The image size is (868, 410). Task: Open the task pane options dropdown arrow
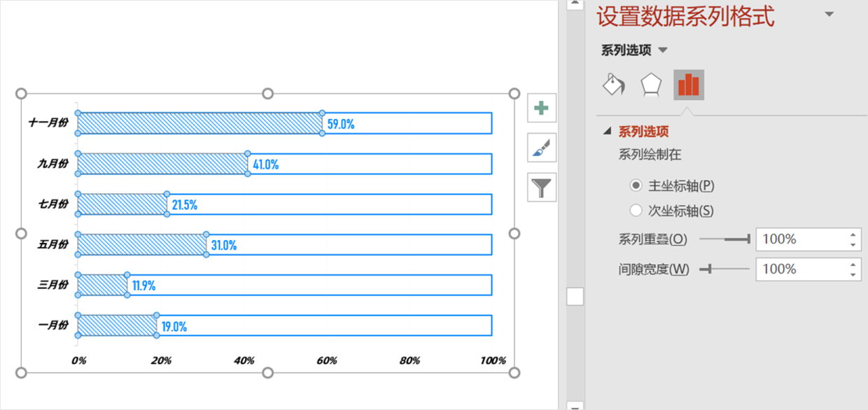(x=829, y=15)
